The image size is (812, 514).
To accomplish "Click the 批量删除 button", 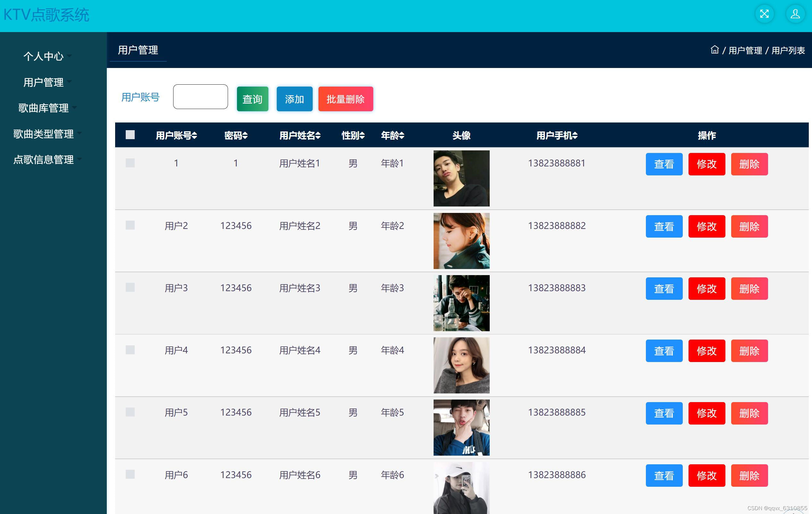I will tap(345, 99).
